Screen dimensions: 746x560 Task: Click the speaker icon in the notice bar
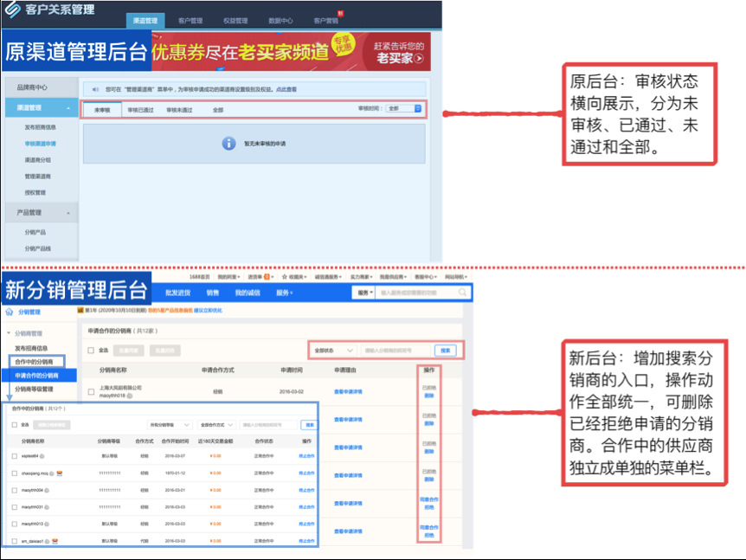94,88
